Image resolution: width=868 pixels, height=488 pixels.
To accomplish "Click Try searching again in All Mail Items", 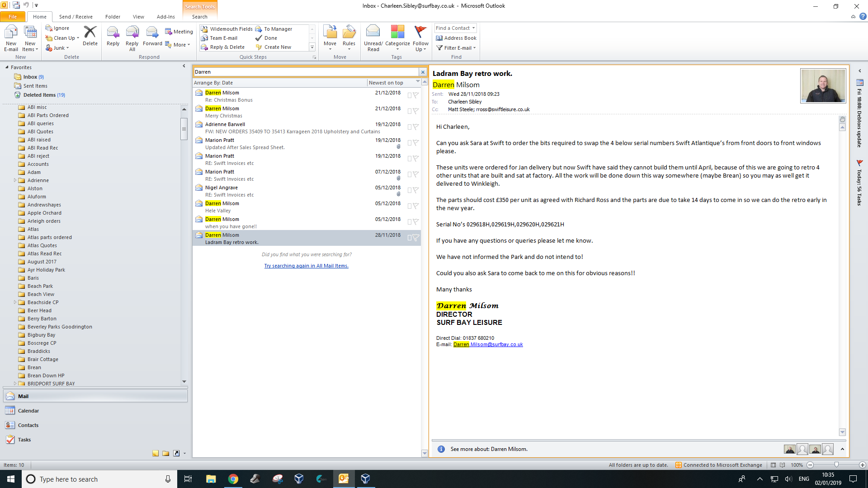I will (306, 266).
